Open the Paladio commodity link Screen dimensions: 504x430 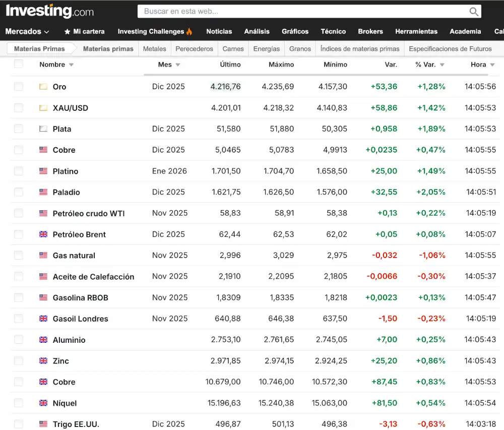pos(66,192)
